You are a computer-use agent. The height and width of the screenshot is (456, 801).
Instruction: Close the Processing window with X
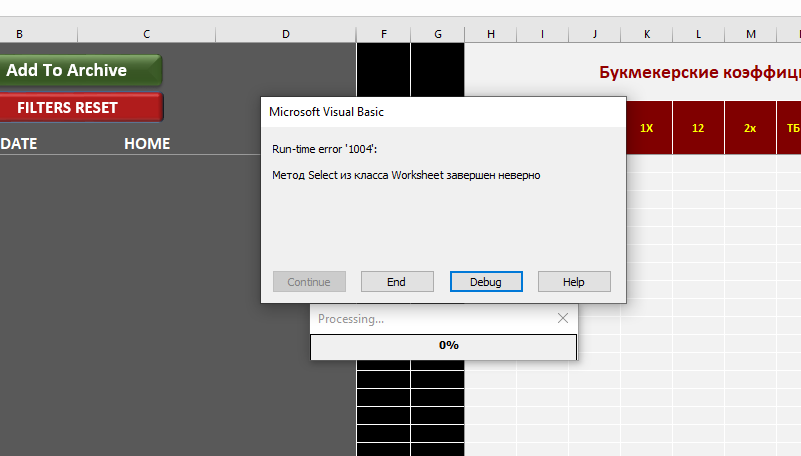click(563, 318)
